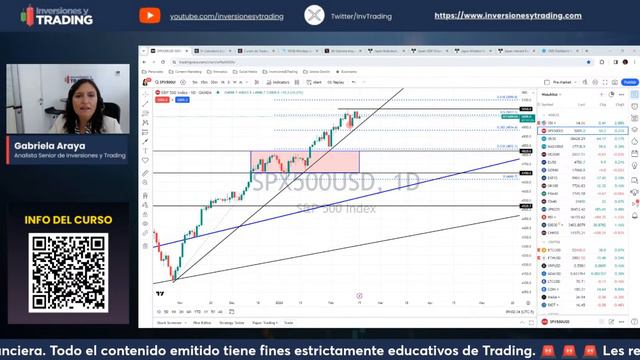The width and height of the screenshot is (640, 360).
Task: Switch to the Curso de Trading tab
Action: click(256, 51)
